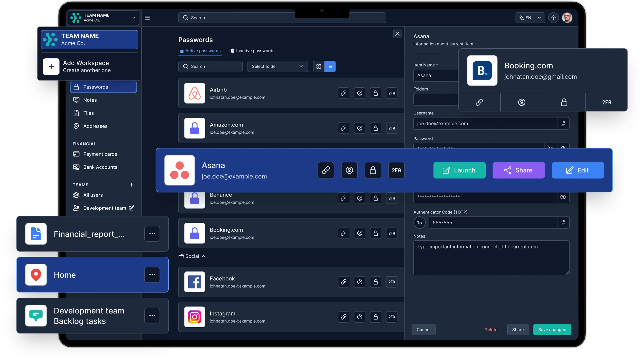Viewport: 644px width, 361px height.
Task: Click the Notes text area
Action: point(491,258)
